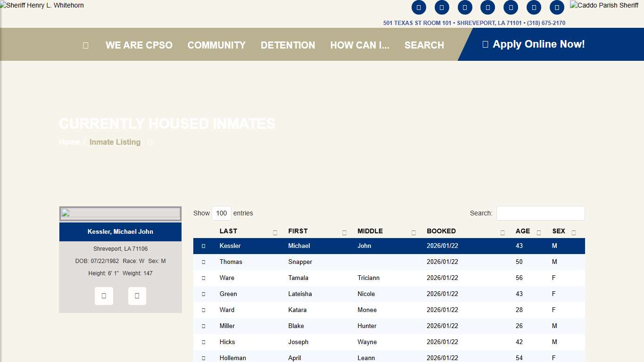This screenshot has height=362, width=644.
Task: Expand sort options on FIRST column
Action: pyautogui.click(x=344, y=232)
